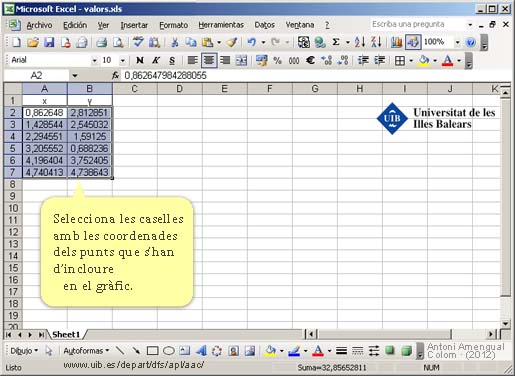The height and width of the screenshot is (376, 515).
Task: Open the 100% zoom dropdown
Action: tap(457, 42)
